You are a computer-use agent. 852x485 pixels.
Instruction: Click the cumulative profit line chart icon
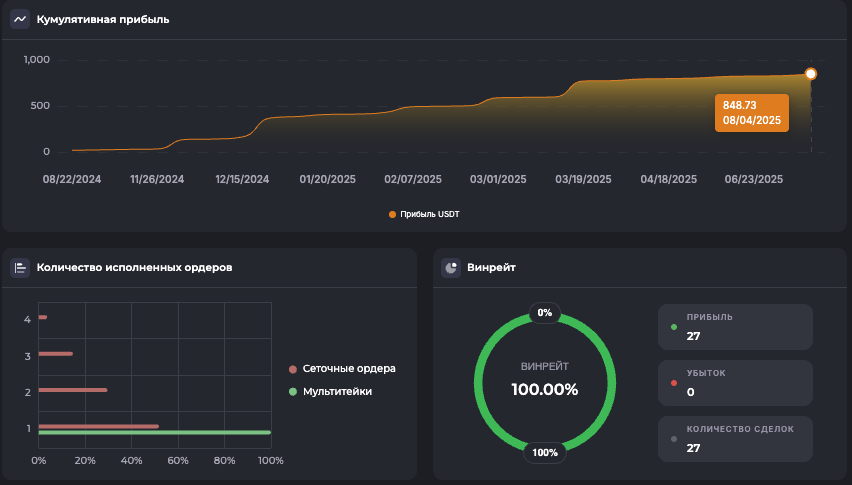[x=20, y=19]
